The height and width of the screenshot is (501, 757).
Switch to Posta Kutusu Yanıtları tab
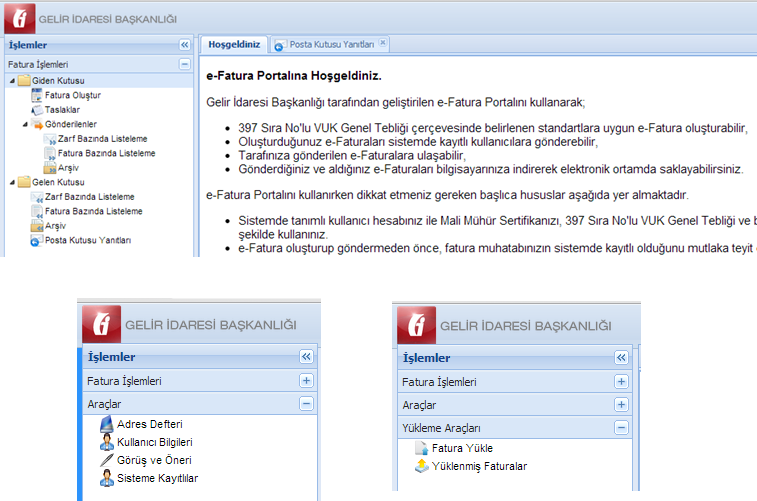click(x=331, y=45)
